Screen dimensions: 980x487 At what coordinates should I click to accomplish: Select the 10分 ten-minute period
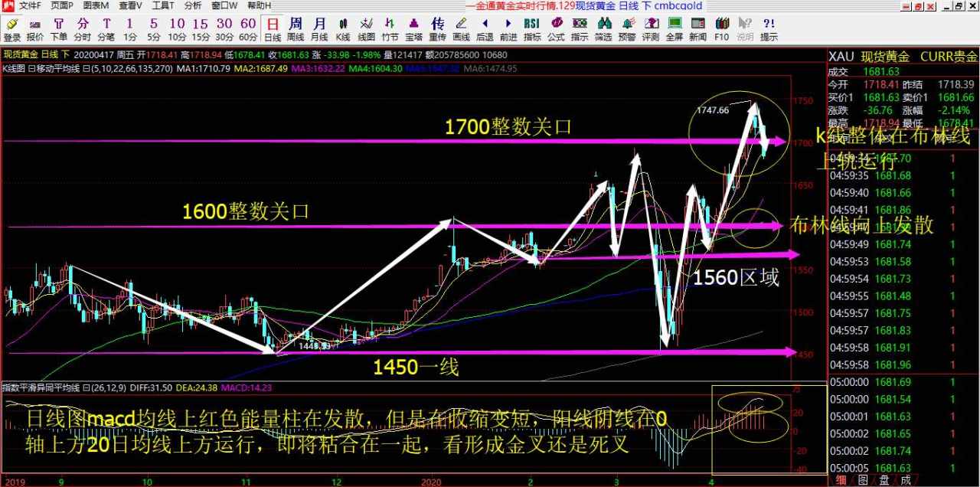point(177,29)
